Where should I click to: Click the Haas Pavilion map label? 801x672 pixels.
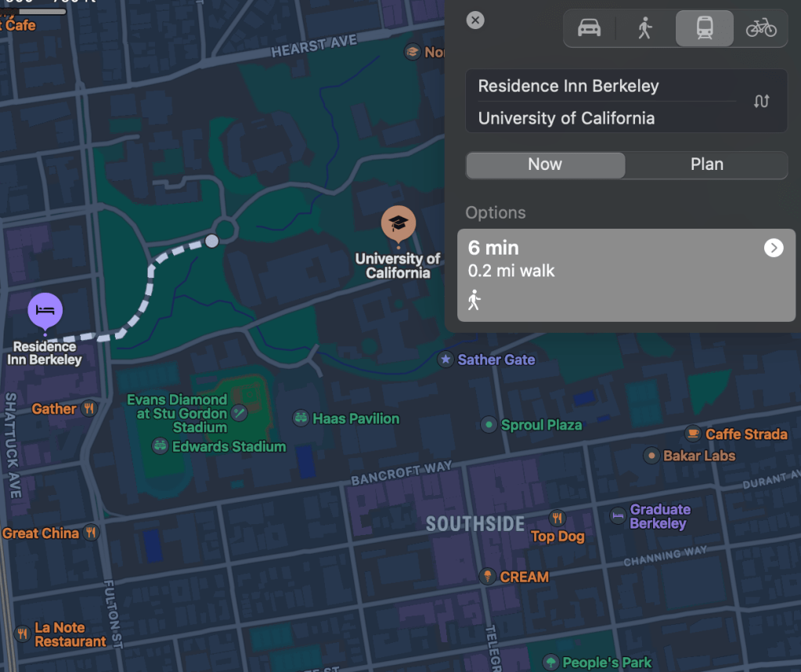click(355, 419)
